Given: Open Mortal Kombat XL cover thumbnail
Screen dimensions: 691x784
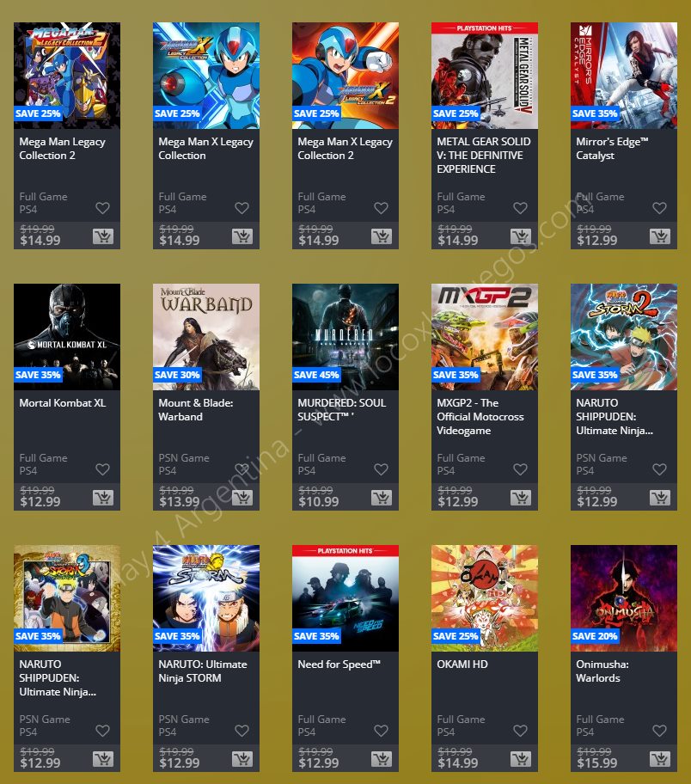Looking at the screenshot, I should [67, 337].
